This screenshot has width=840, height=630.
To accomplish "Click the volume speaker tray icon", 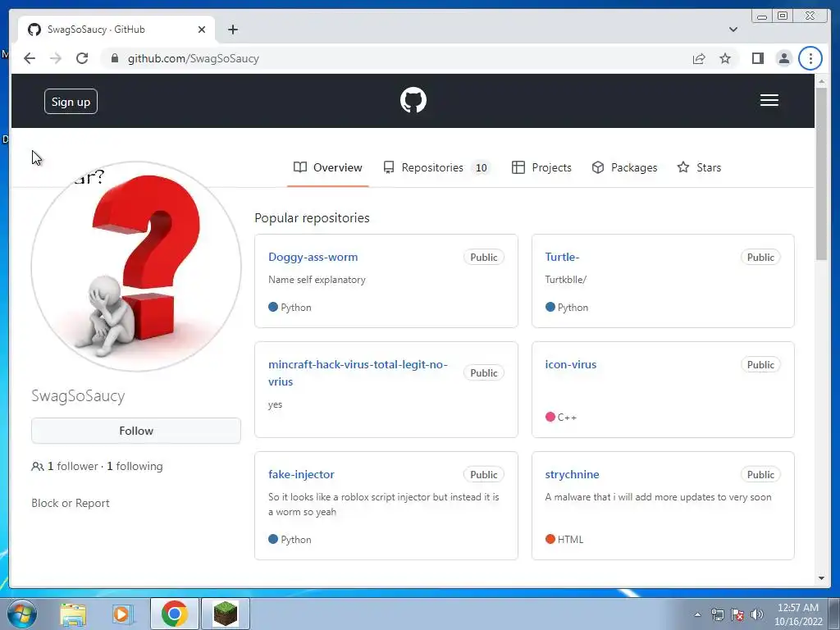I will pos(757,614).
